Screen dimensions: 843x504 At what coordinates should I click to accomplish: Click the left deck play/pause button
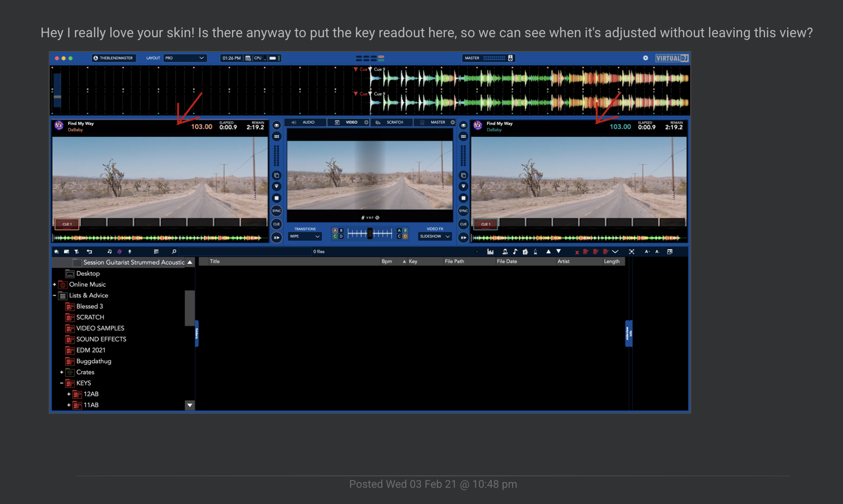point(276,237)
